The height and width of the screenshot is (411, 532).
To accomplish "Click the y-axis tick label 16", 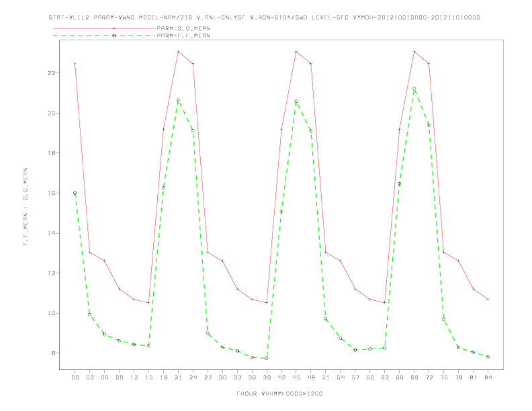I will point(52,193).
